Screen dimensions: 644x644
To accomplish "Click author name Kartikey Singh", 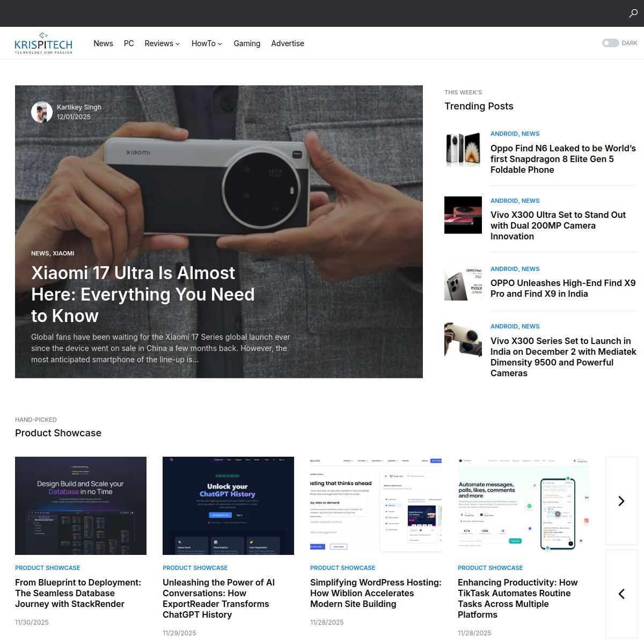I will tap(79, 107).
